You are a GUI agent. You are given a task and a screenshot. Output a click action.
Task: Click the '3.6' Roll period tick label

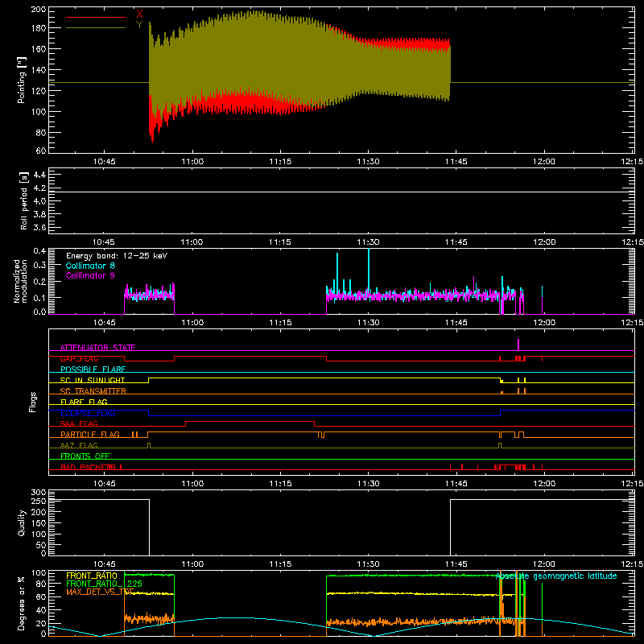click(x=39, y=227)
